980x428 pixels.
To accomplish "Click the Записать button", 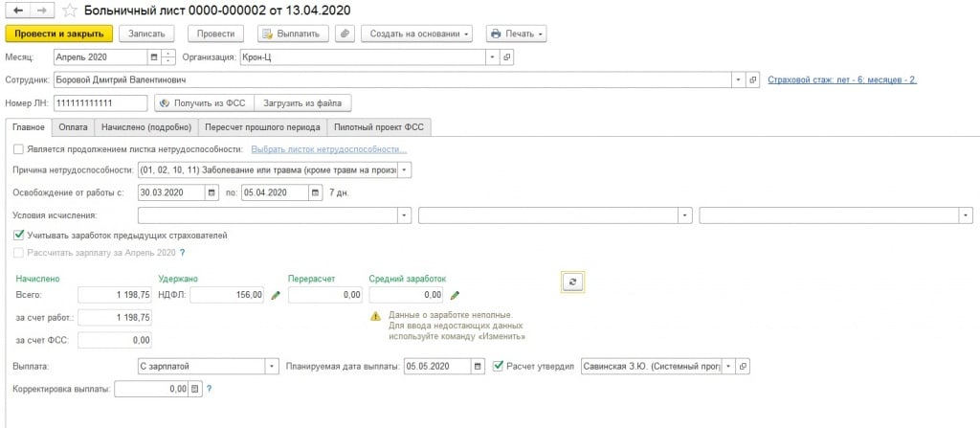I will tap(146, 34).
